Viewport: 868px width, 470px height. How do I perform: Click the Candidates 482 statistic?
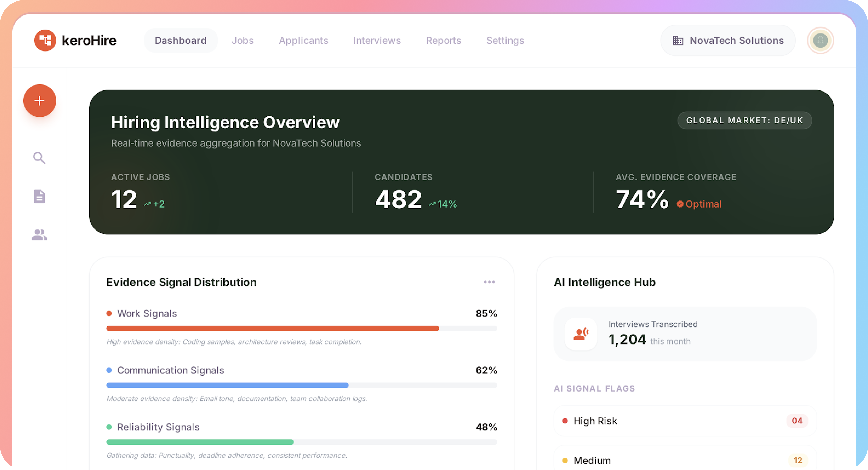point(399,199)
